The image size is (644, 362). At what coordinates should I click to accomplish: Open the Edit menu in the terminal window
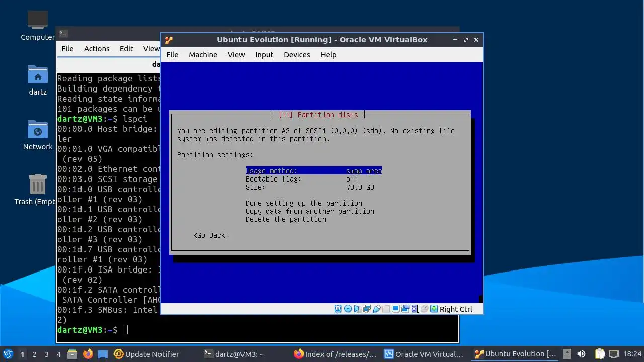coord(126,49)
